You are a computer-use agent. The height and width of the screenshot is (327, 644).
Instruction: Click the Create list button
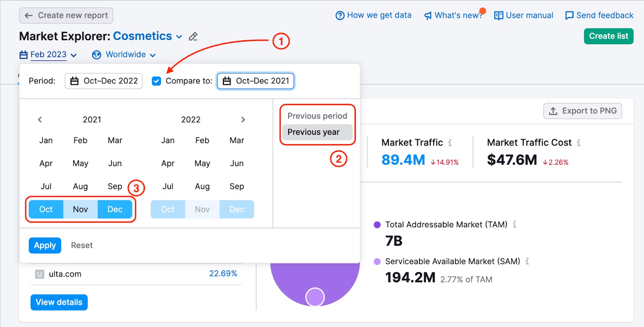[x=609, y=36]
